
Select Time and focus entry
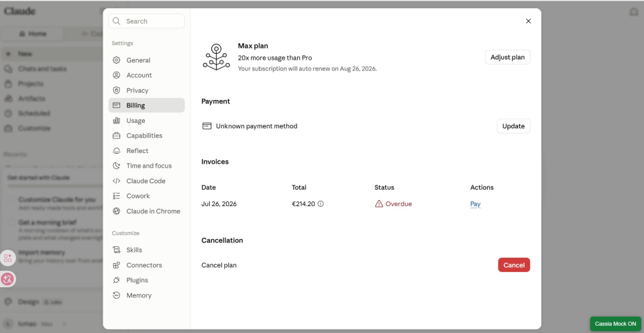coord(147,166)
